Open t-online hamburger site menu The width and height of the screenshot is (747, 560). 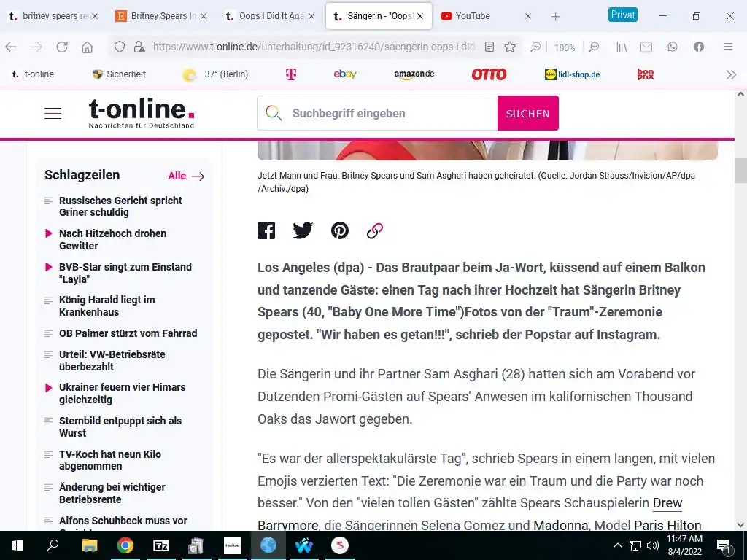tap(53, 113)
